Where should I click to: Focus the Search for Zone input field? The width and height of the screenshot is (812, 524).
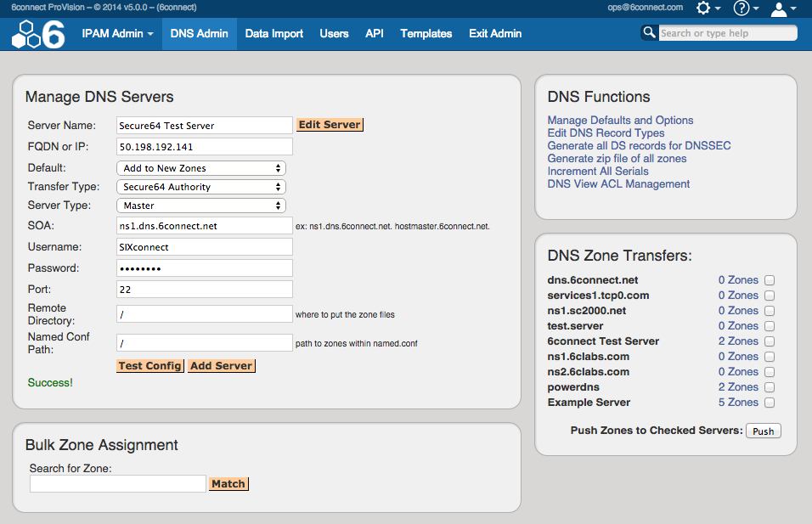pos(118,483)
